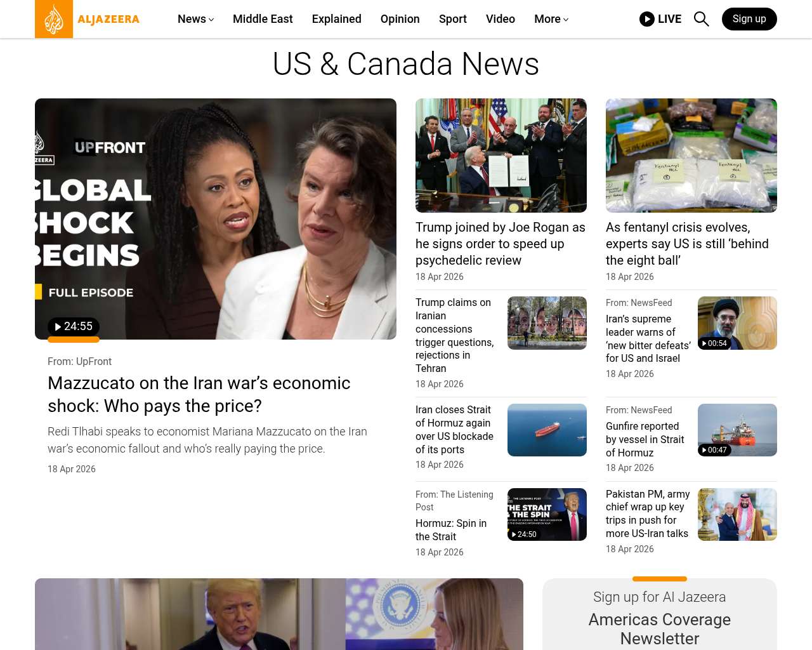
Task: Open the red tanker ship thumbnail
Action: [x=547, y=430]
